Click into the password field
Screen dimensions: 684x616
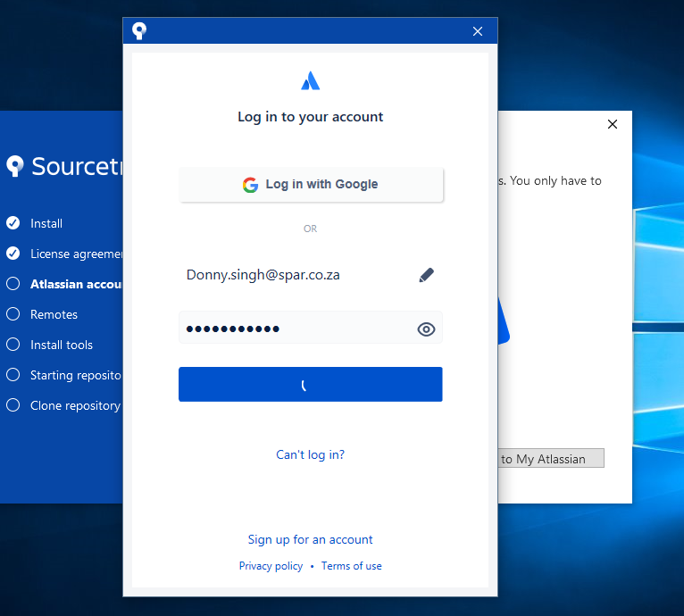pos(311,328)
